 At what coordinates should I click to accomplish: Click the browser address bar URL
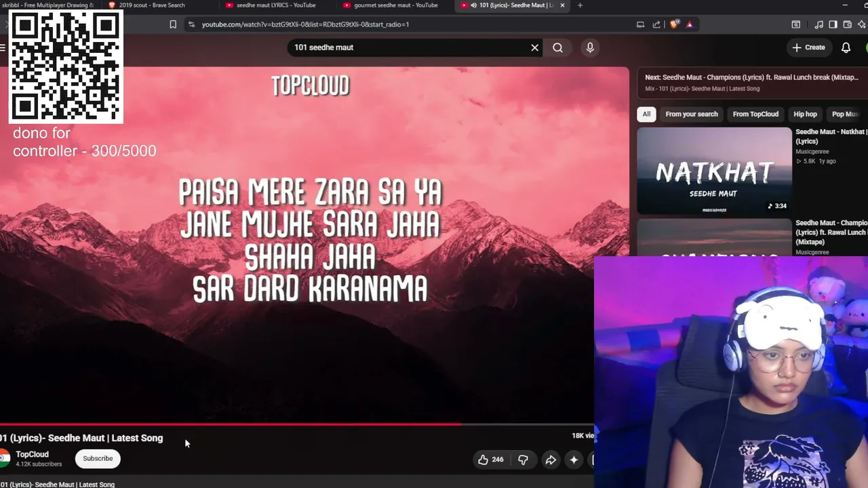[305, 24]
